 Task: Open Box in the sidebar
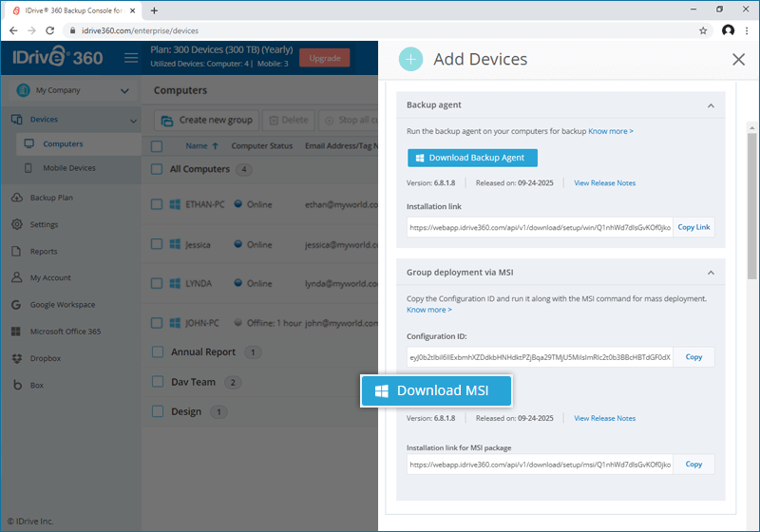(x=37, y=385)
